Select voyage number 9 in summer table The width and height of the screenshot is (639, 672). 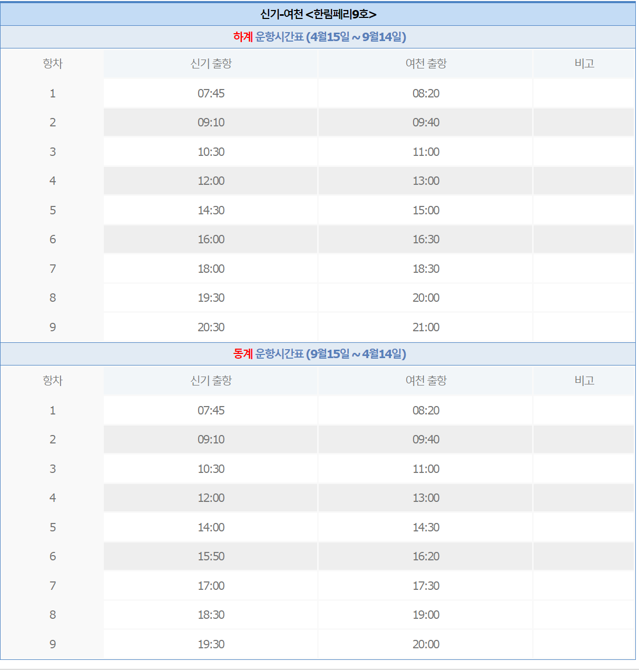[52, 327]
